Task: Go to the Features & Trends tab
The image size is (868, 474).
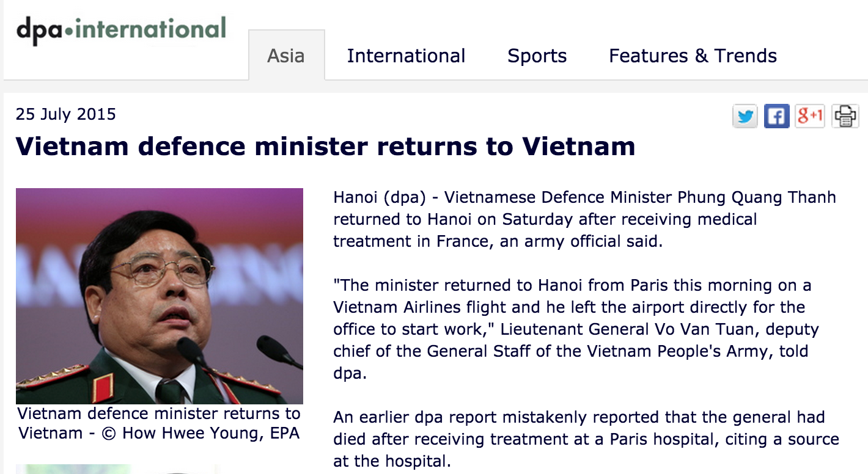Action: (x=693, y=56)
